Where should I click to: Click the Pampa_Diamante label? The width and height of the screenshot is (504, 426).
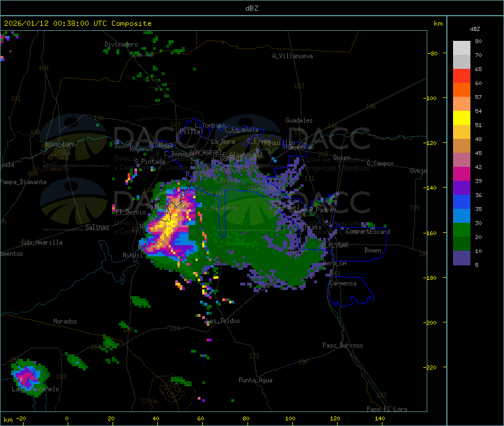[x=24, y=182]
